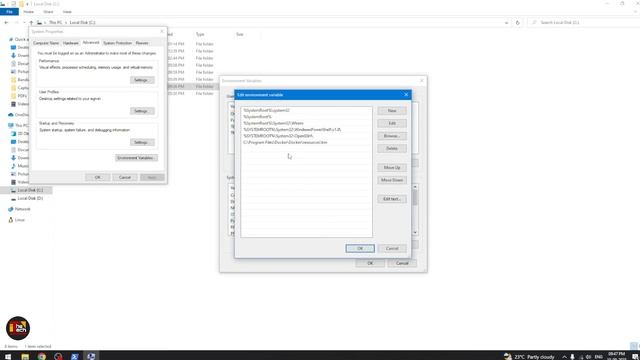Refresh the Local Disk (C:) folder

(x=518, y=23)
